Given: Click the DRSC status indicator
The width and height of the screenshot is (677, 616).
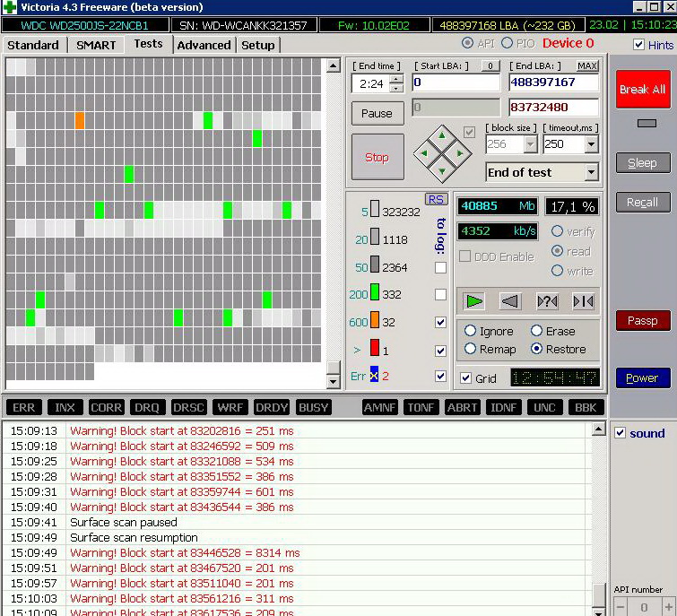Looking at the screenshot, I should click(x=188, y=407).
